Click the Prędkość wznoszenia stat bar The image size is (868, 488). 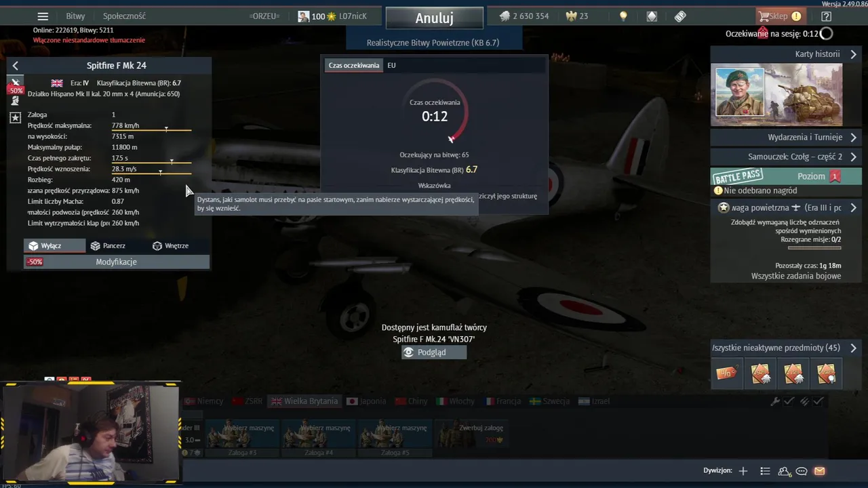coord(151,172)
